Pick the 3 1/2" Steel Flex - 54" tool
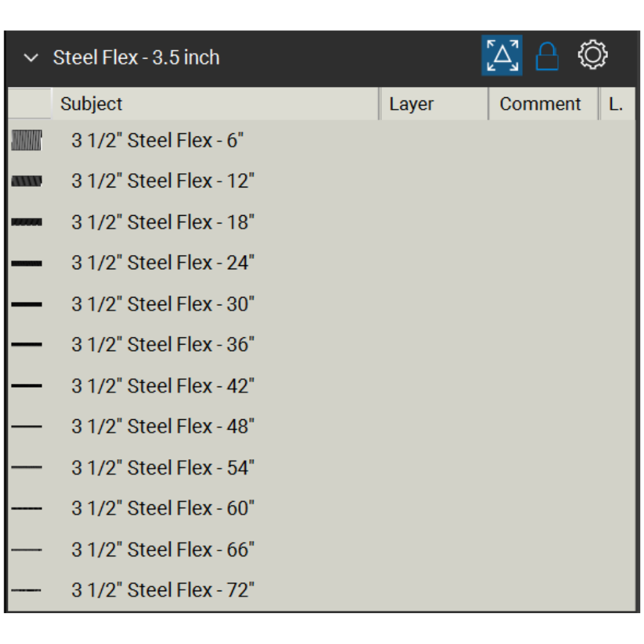Image resolution: width=644 pixels, height=644 pixels. [163, 468]
